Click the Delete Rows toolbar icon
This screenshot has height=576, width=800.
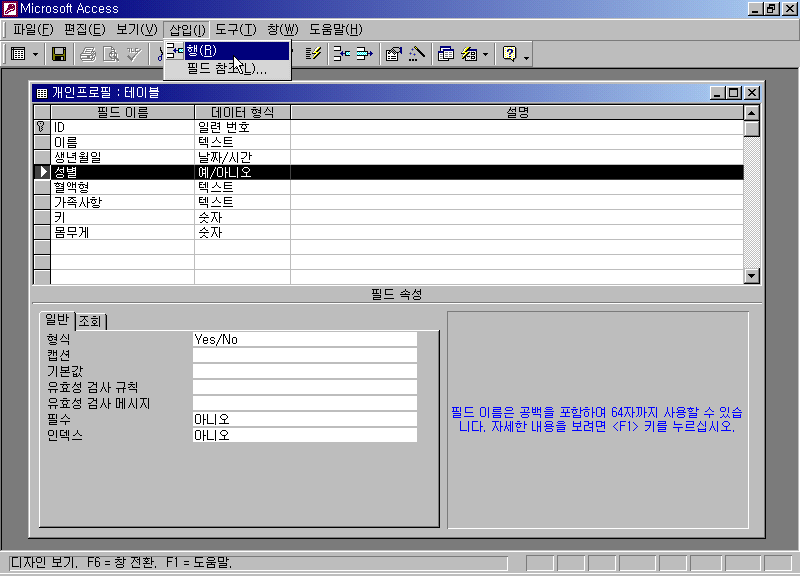364,54
